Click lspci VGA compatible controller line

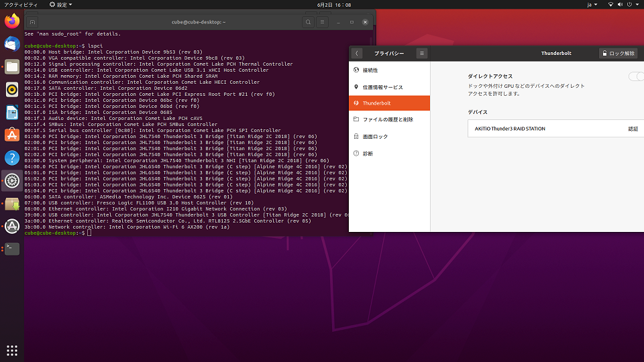pos(134,58)
